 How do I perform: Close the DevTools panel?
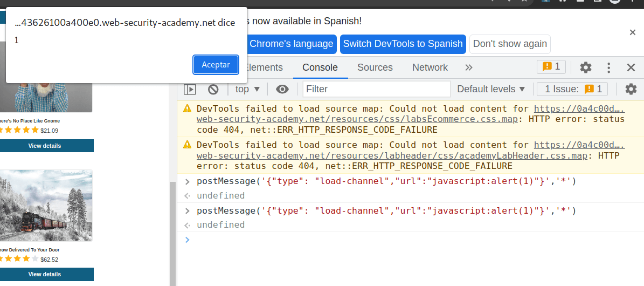click(x=631, y=67)
